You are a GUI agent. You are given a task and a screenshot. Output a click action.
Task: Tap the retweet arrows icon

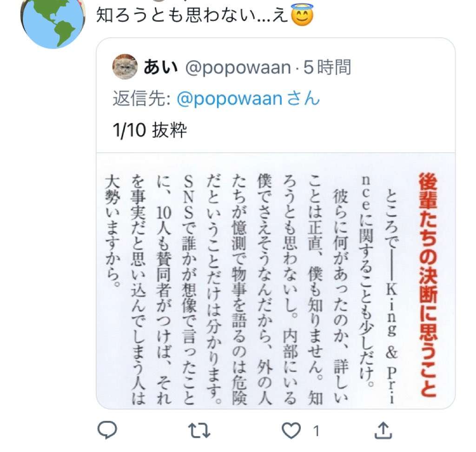[199, 431]
